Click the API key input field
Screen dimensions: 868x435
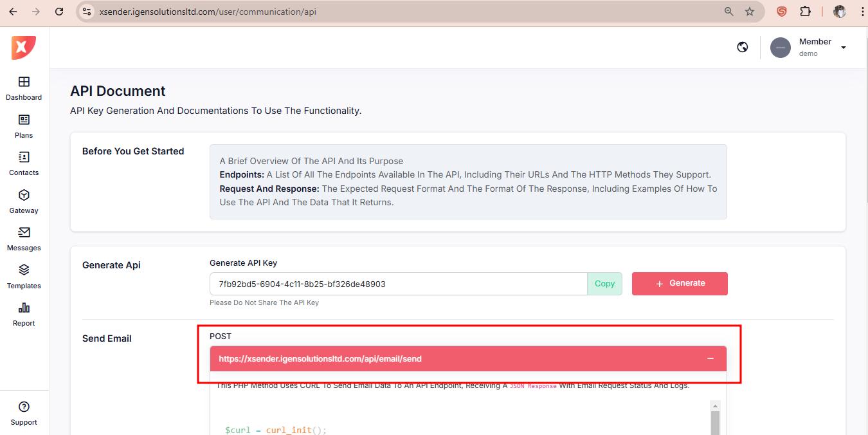coord(398,284)
